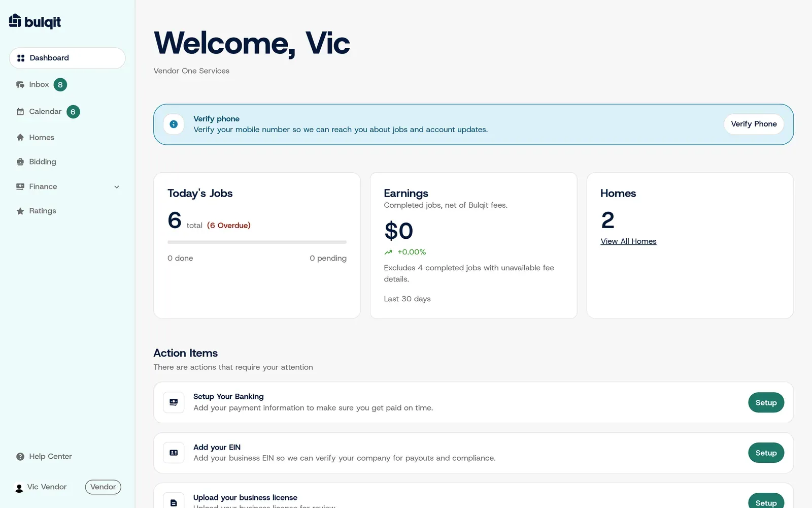Click the "Last 30 days" text
The height and width of the screenshot is (508, 812).
click(407, 299)
